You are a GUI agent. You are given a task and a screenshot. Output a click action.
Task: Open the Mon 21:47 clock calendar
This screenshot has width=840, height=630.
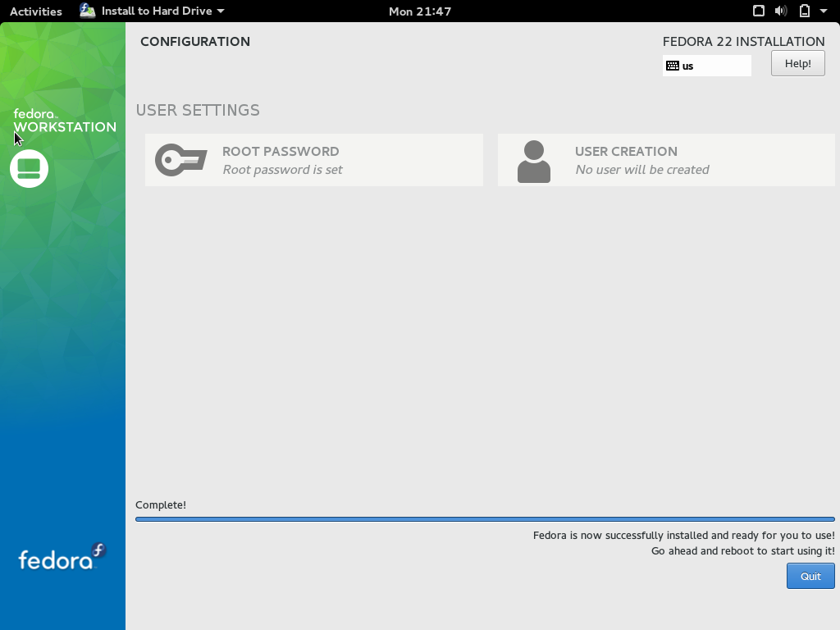[420, 11]
